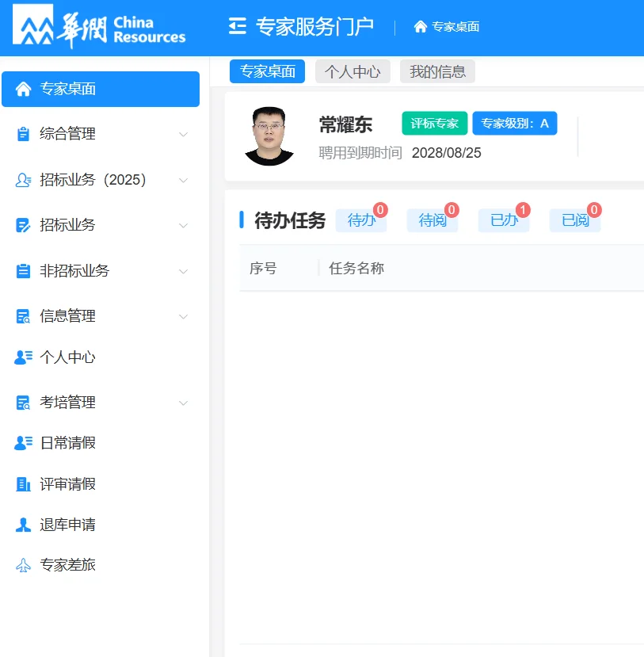Open 专家差旅 via the airplane icon
644x657 pixels.
pyautogui.click(x=21, y=564)
